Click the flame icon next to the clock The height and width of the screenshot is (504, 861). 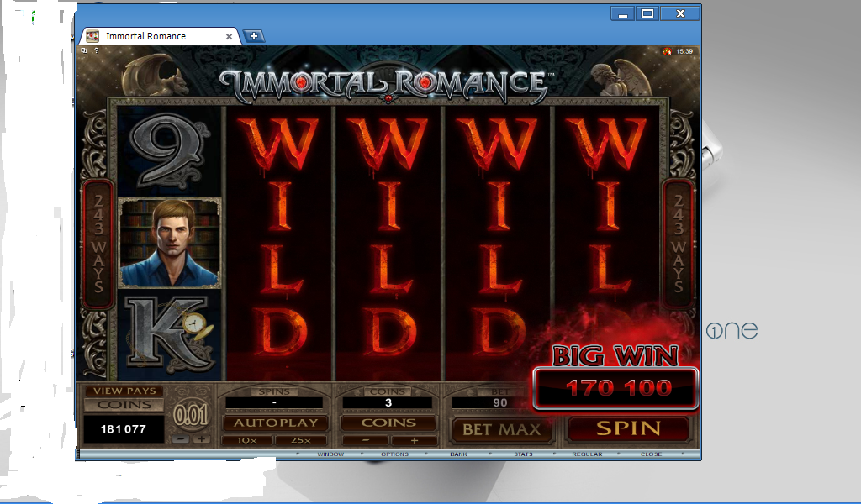pyautogui.click(x=667, y=51)
